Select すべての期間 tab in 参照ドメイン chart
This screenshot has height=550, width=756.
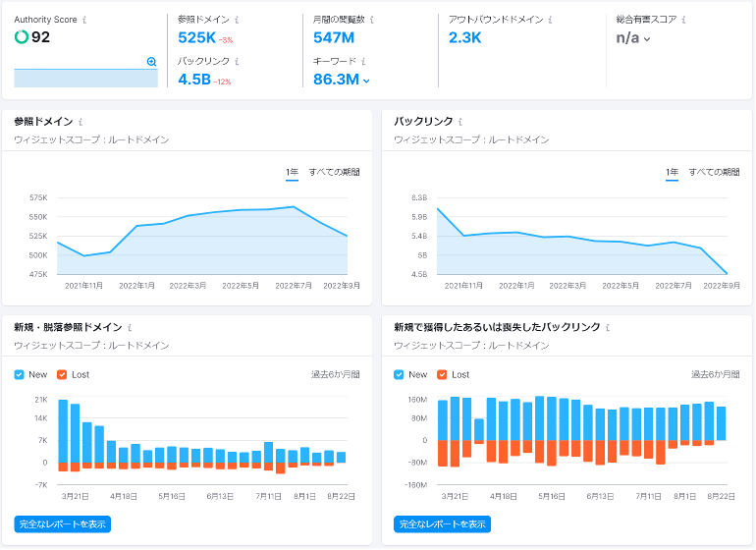tap(334, 173)
